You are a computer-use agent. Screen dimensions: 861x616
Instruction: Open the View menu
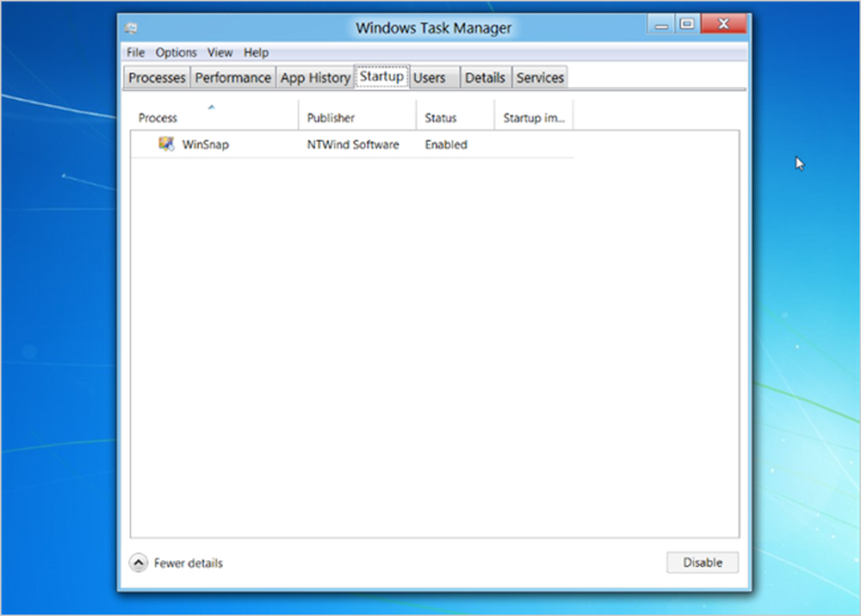pyautogui.click(x=220, y=52)
